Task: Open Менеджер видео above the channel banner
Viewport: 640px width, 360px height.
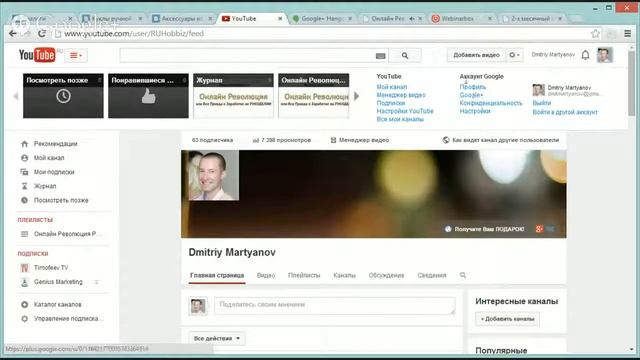Action: click(x=360, y=140)
